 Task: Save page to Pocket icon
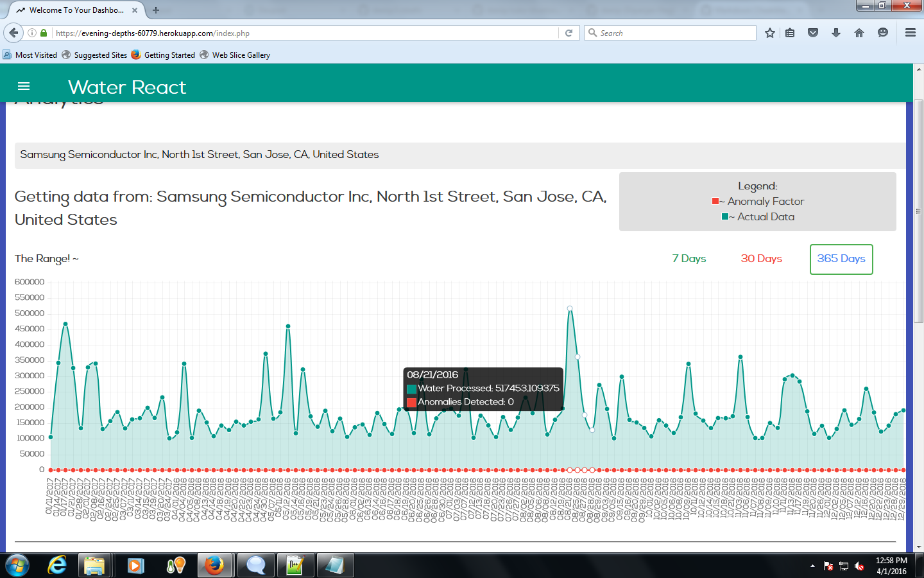click(813, 33)
